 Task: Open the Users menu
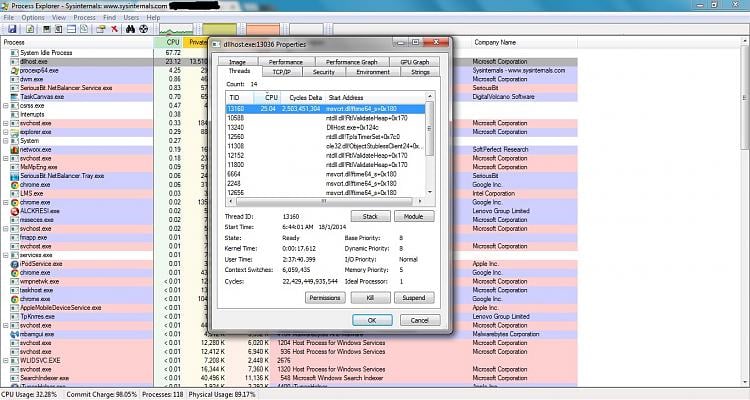click(131, 17)
